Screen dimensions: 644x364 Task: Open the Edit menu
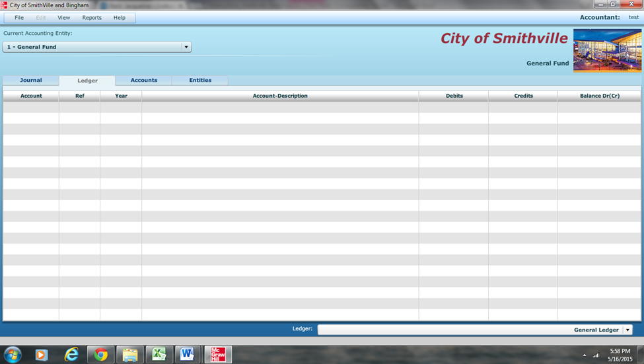click(x=41, y=18)
